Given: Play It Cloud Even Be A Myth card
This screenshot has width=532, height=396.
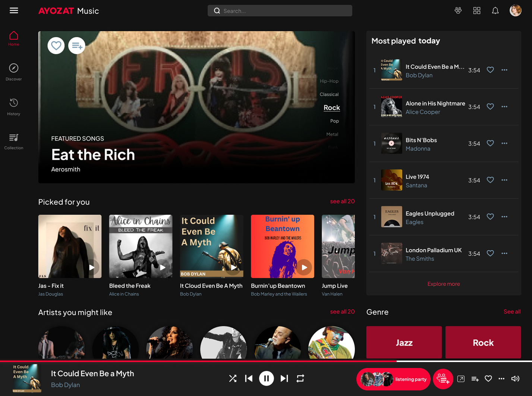Looking at the screenshot, I should pos(233,267).
